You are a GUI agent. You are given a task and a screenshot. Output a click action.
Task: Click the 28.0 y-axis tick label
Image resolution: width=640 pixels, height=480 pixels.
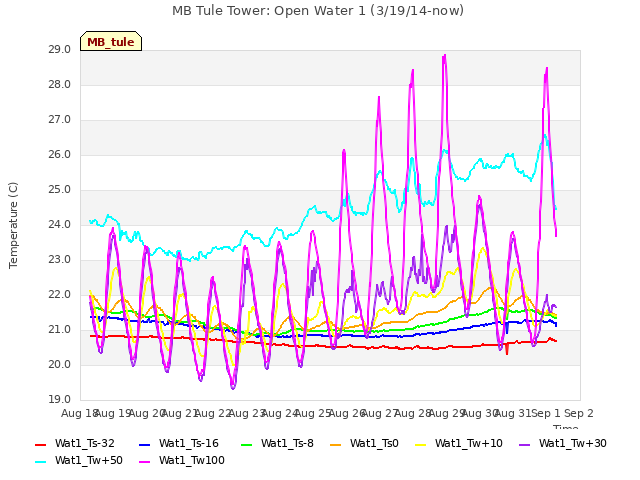(60, 85)
